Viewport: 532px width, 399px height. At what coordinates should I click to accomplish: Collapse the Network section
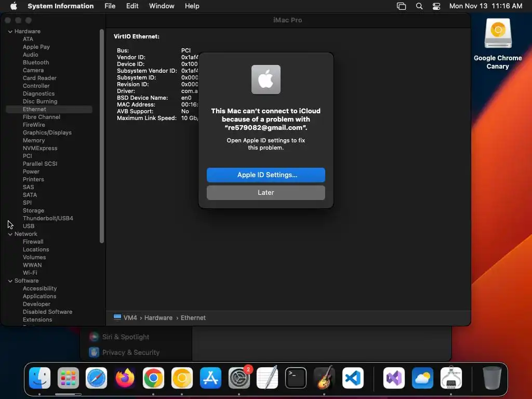point(10,234)
